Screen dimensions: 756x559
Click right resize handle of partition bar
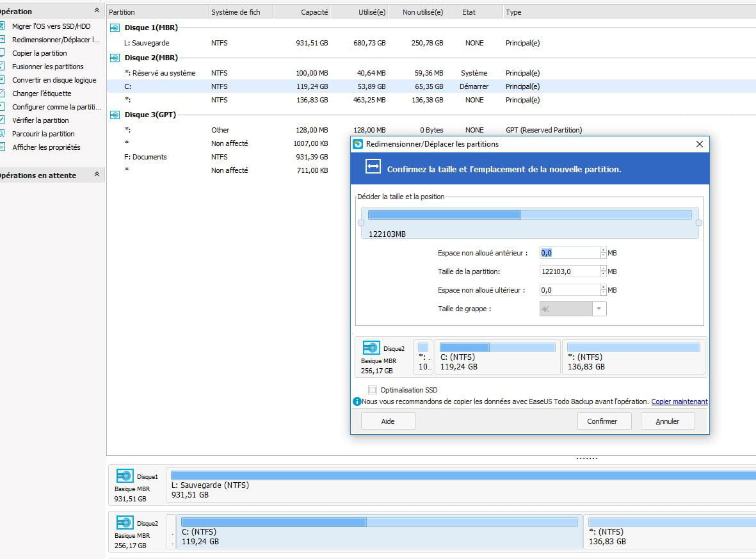(x=699, y=223)
